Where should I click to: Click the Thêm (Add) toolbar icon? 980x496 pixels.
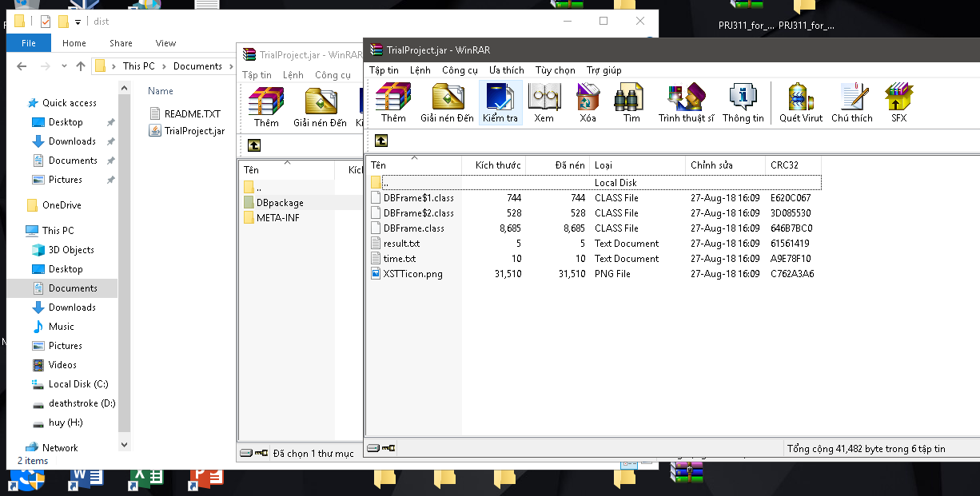(x=392, y=103)
